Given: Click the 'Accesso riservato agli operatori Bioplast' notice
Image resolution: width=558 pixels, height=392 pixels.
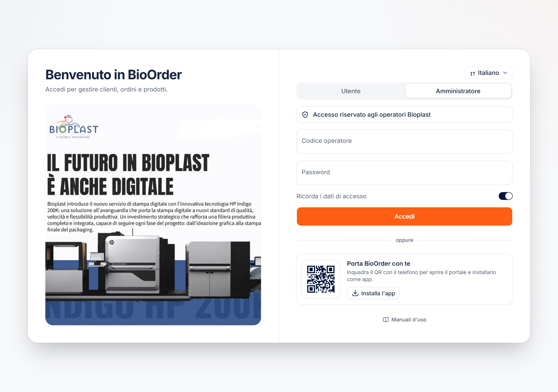Looking at the screenshot, I should coord(404,115).
